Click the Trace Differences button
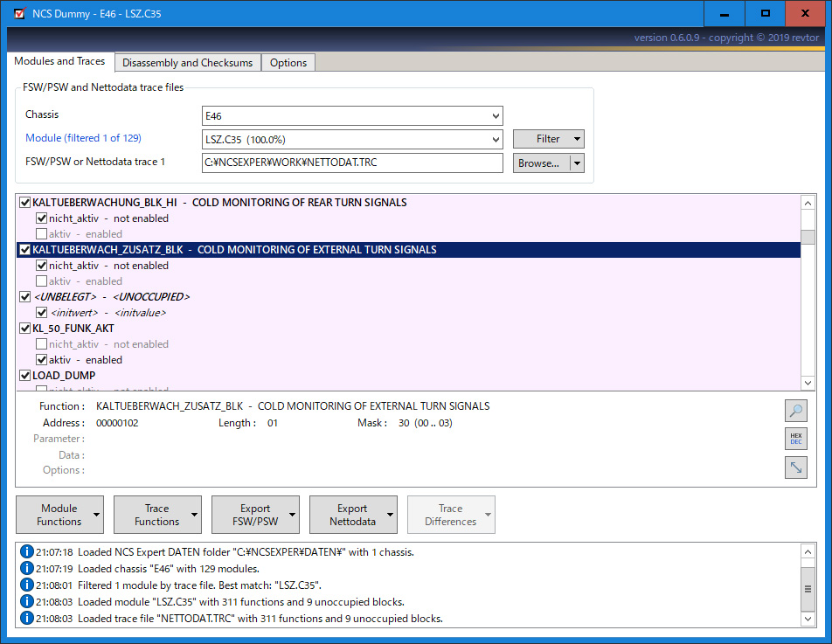This screenshot has height=644, width=832. (450, 515)
